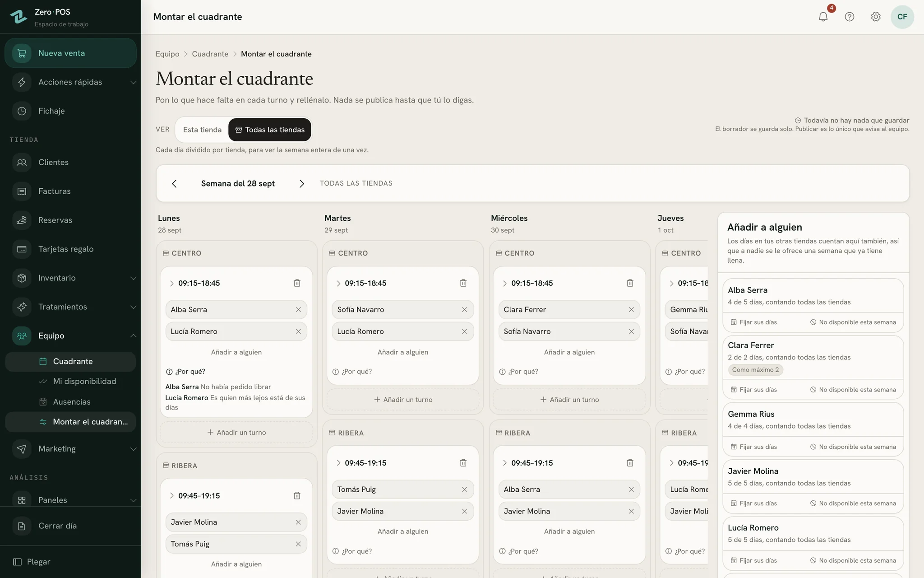Mark Clara Ferrer No disponible esta semana
The width and height of the screenshot is (924, 578).
[853, 390]
